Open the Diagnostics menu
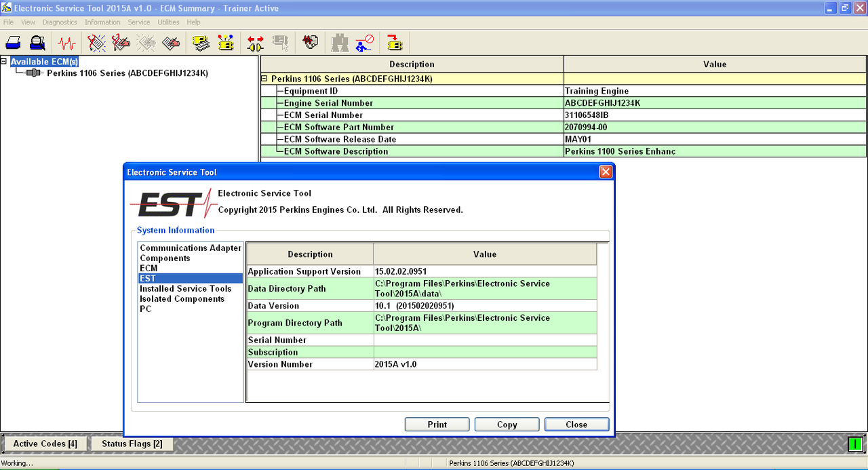 tap(60, 22)
